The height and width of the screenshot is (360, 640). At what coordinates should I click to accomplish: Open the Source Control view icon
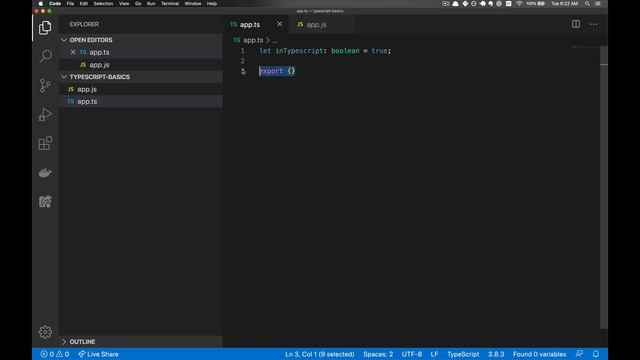pos(45,85)
